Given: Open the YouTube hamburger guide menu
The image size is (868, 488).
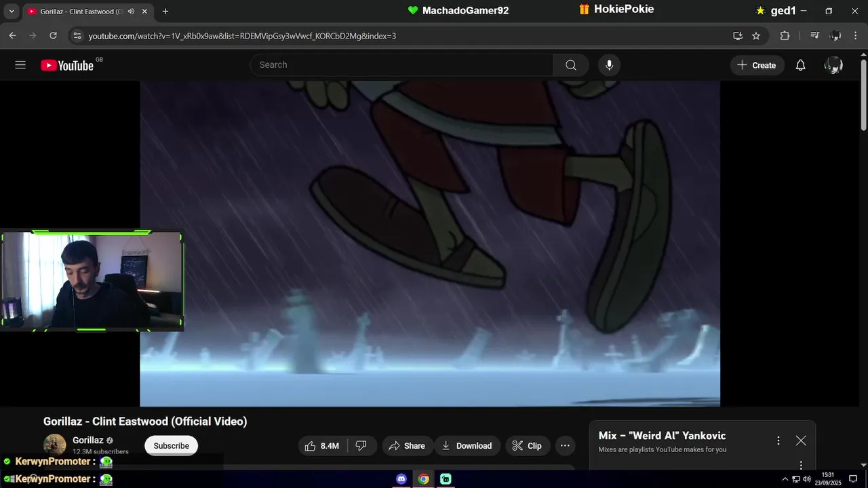Looking at the screenshot, I should click(20, 65).
